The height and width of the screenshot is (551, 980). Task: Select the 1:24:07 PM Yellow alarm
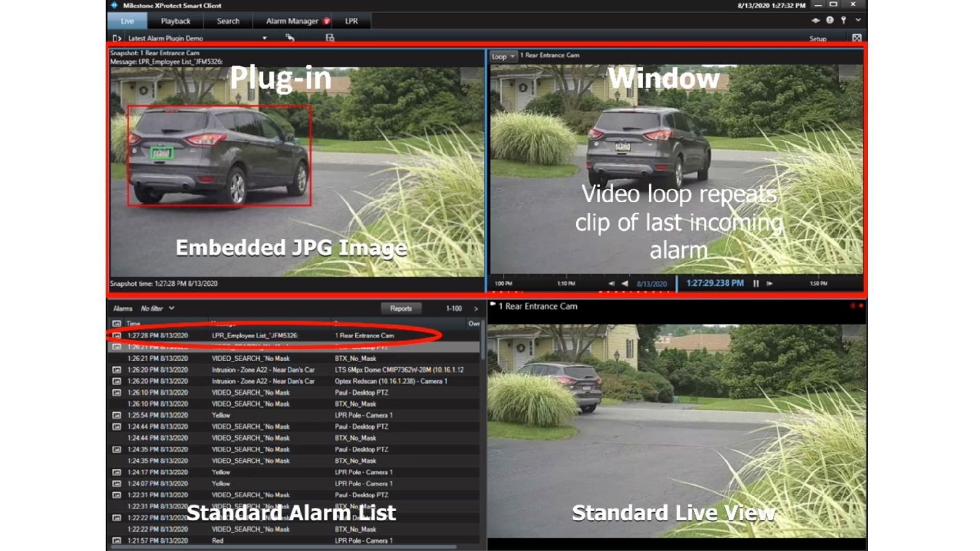pos(293,484)
